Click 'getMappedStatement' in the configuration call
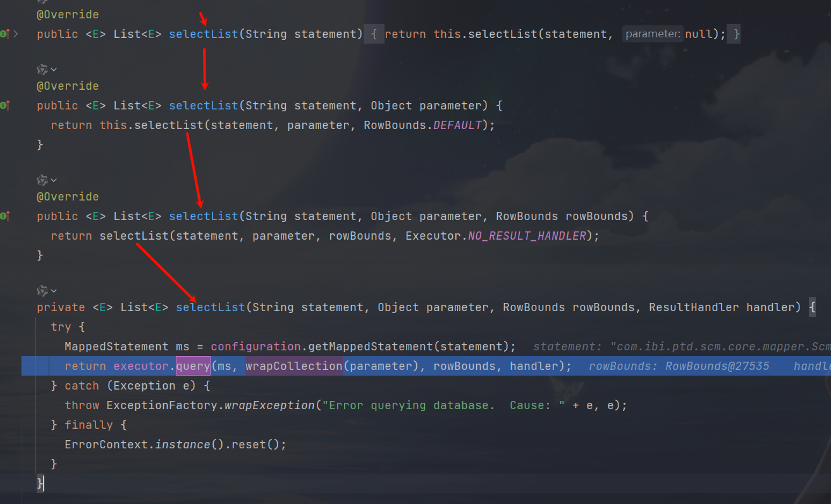The image size is (831, 504). click(x=372, y=347)
